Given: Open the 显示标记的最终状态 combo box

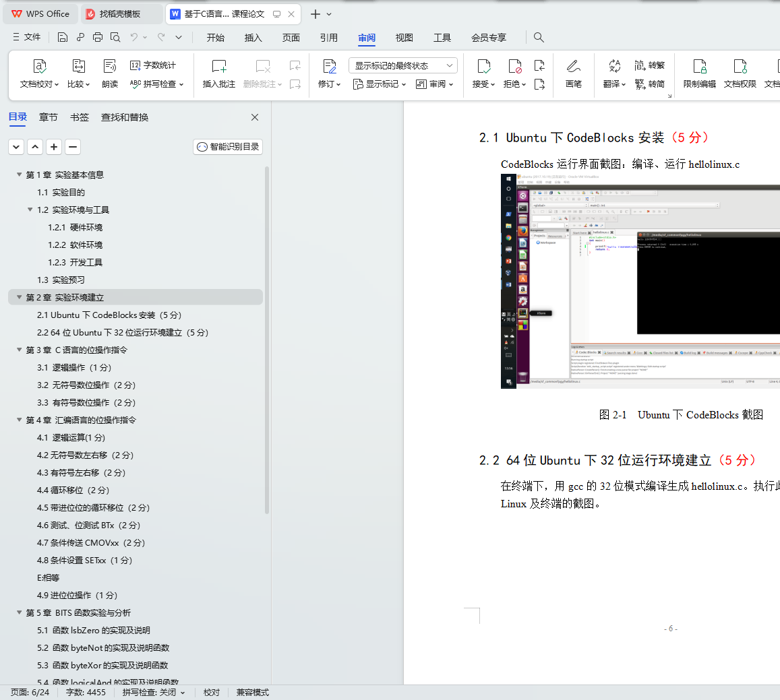Looking at the screenshot, I should click(403, 65).
